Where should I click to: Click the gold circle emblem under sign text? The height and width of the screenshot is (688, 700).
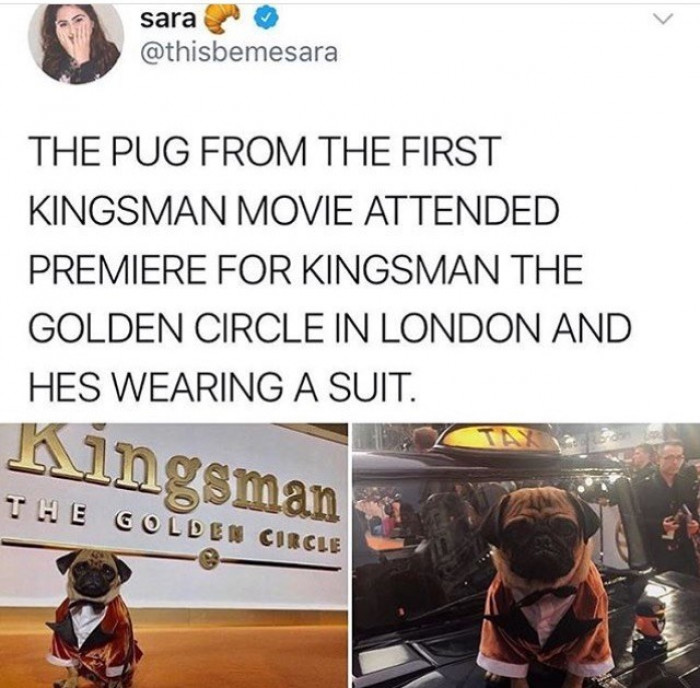point(209,559)
